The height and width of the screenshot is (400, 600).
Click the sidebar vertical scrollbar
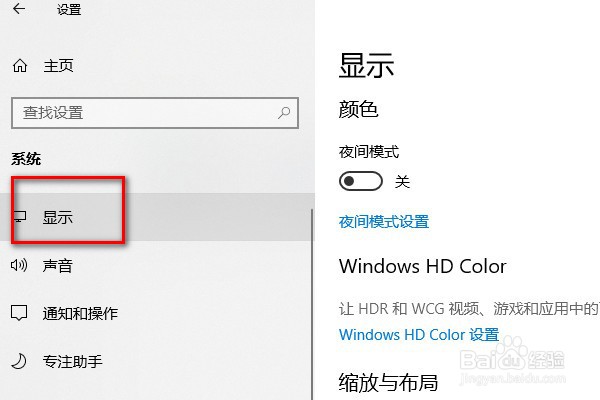pos(312,304)
